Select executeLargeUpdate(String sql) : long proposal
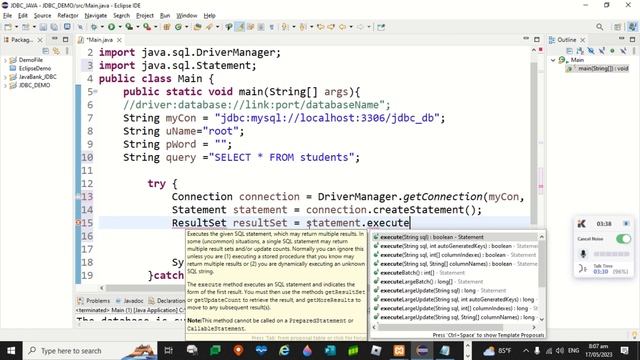The height and width of the screenshot is (360, 640). (x=455, y=291)
